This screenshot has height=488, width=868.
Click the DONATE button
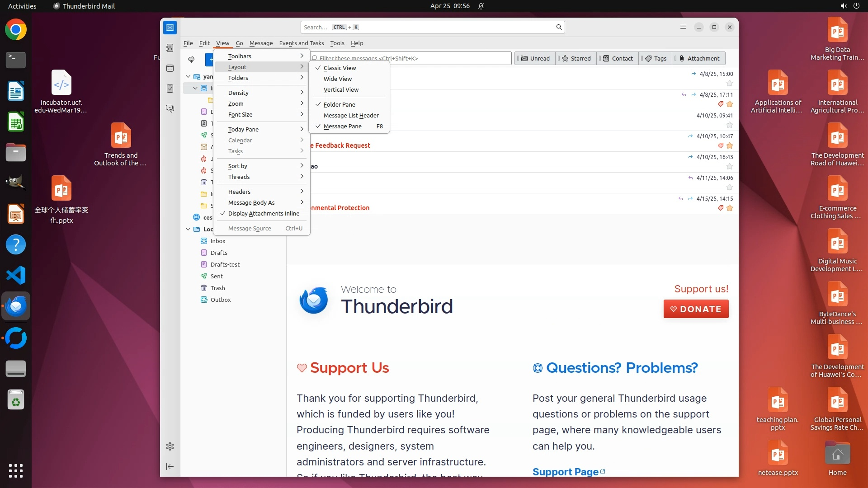696,309
